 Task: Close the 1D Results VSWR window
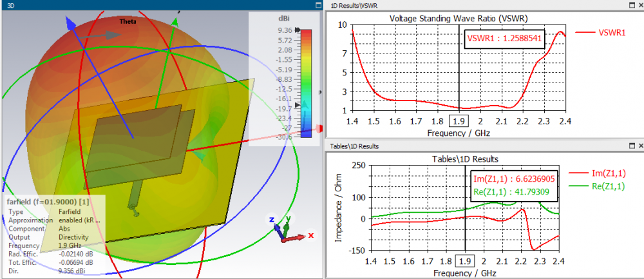(x=640, y=5)
